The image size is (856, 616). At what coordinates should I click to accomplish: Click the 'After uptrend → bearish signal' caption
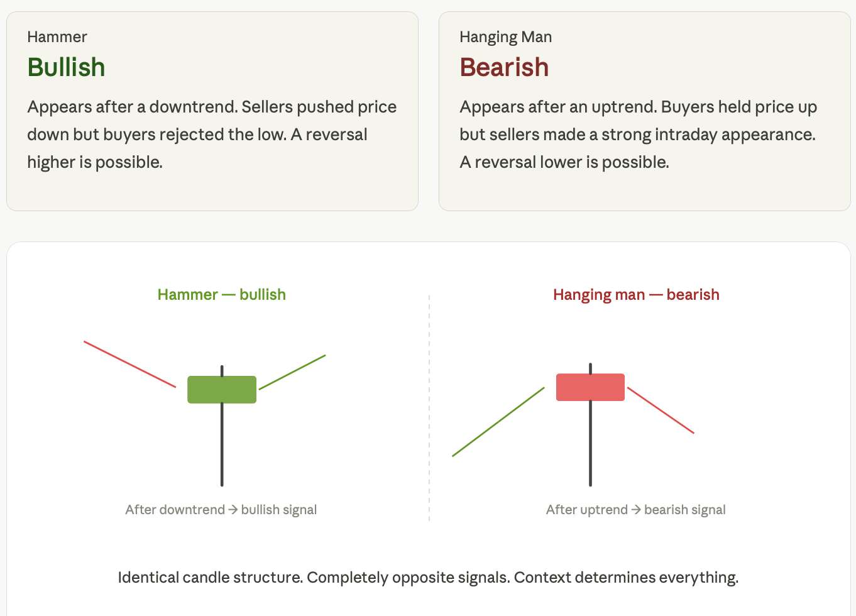coord(636,510)
